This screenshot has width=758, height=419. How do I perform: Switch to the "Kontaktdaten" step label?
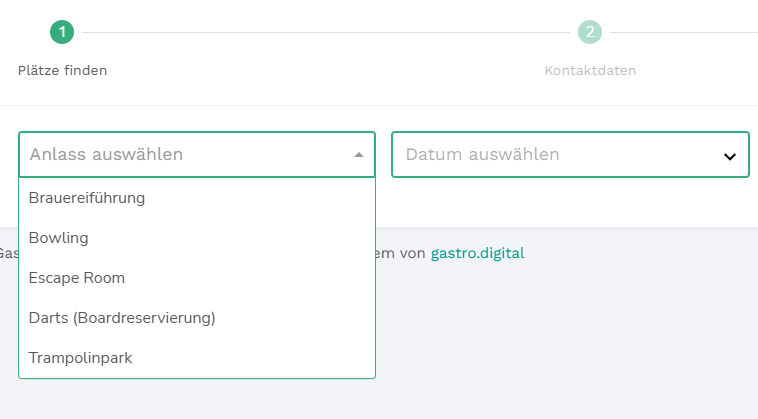pyautogui.click(x=590, y=70)
